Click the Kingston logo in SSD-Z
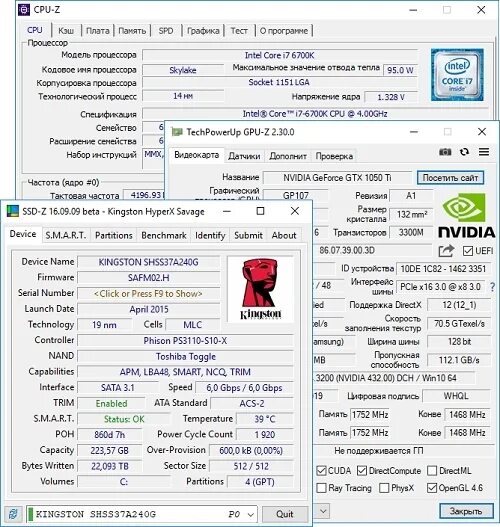Image resolution: width=500 pixels, height=527 pixels. (x=260, y=289)
